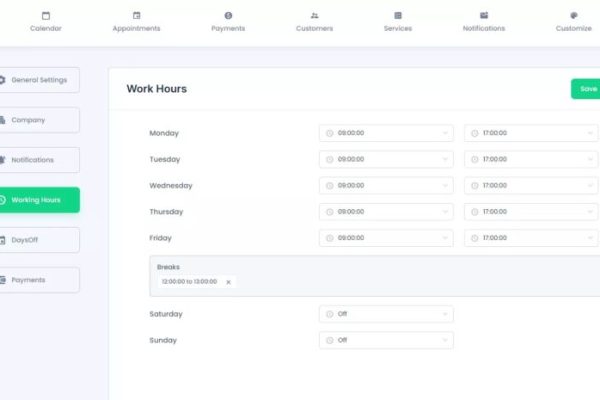600x400 pixels.
Task: Click the Saturday day label
Action: tap(166, 314)
